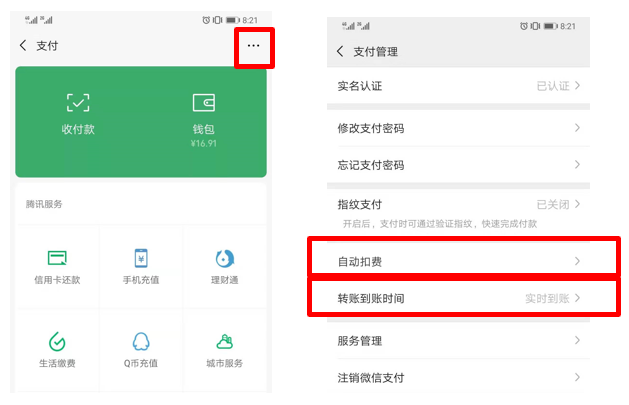Tap battery icon in left phone status bar
The height and width of the screenshot is (405, 629).
pyautogui.click(x=233, y=20)
